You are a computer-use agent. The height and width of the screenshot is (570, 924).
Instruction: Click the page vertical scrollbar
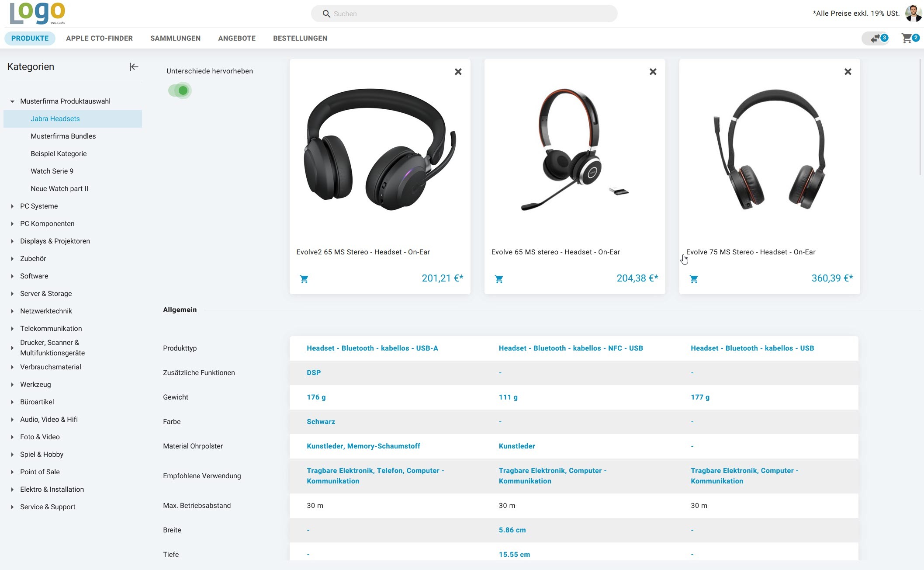pos(921,117)
